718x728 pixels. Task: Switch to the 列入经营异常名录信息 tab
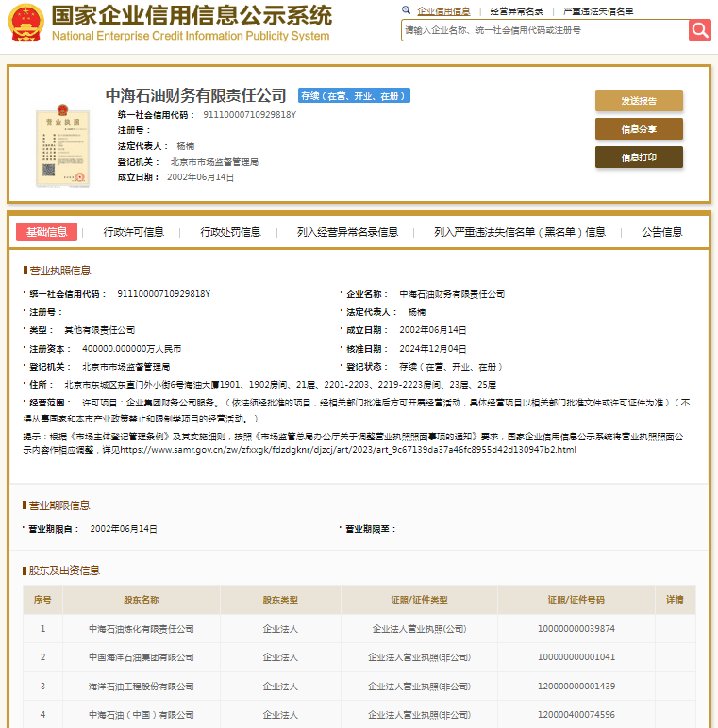(347, 232)
